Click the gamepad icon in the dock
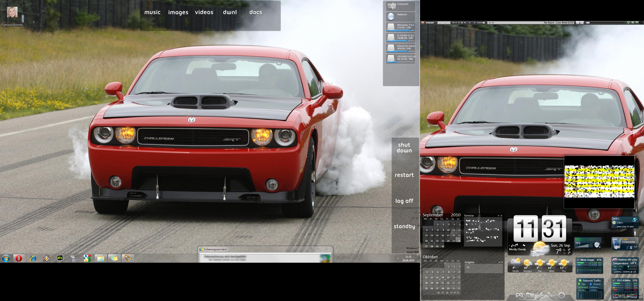 tap(519, 296)
